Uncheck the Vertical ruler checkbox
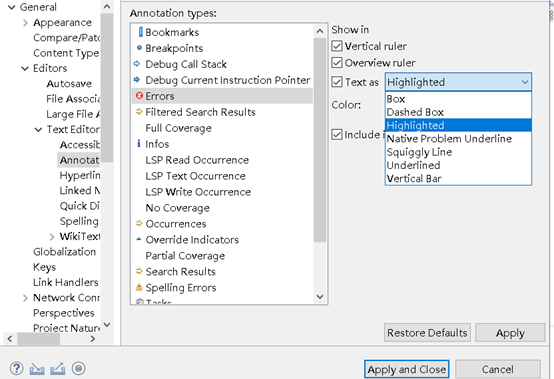 coord(337,46)
